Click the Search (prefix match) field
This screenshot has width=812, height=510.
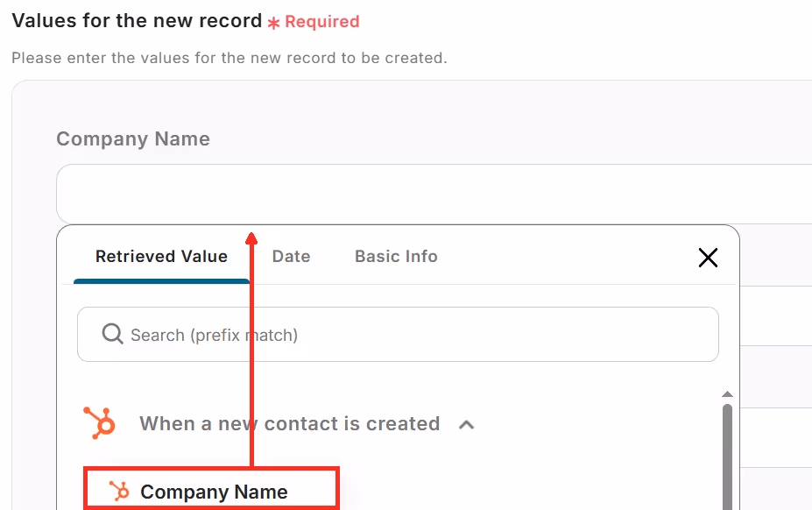tap(398, 334)
